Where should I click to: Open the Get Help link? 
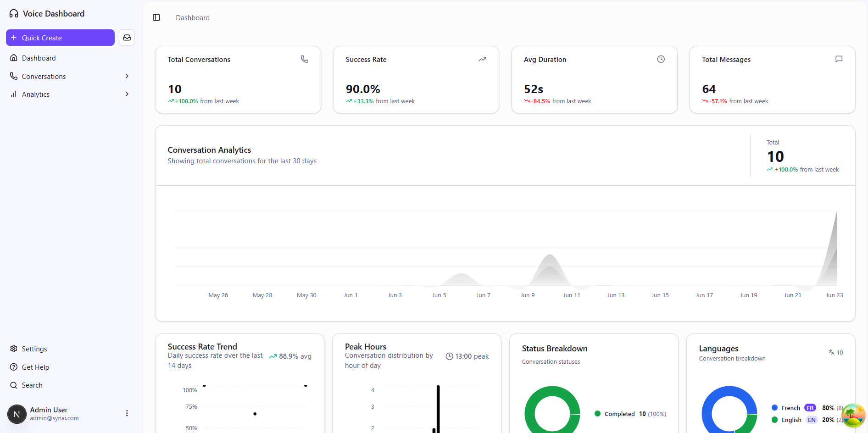pyautogui.click(x=35, y=367)
